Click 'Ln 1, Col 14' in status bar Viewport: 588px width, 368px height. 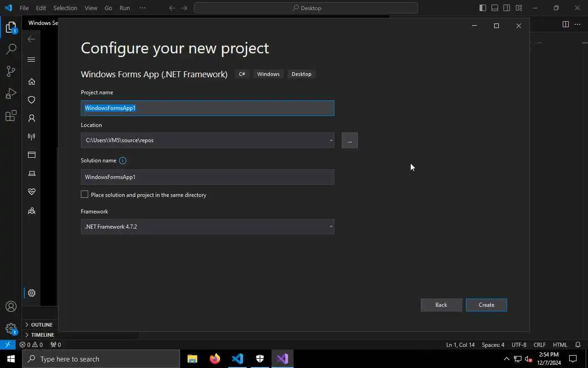(x=460, y=345)
